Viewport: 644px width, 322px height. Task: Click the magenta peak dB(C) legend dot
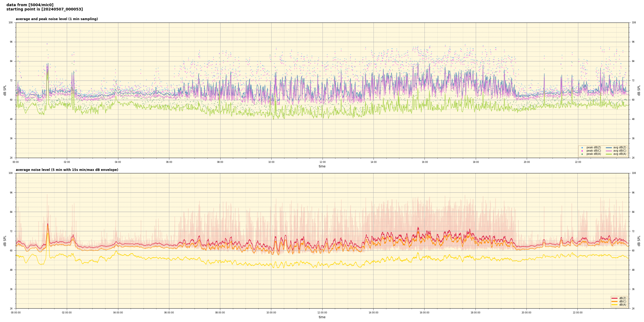pyautogui.click(x=582, y=151)
